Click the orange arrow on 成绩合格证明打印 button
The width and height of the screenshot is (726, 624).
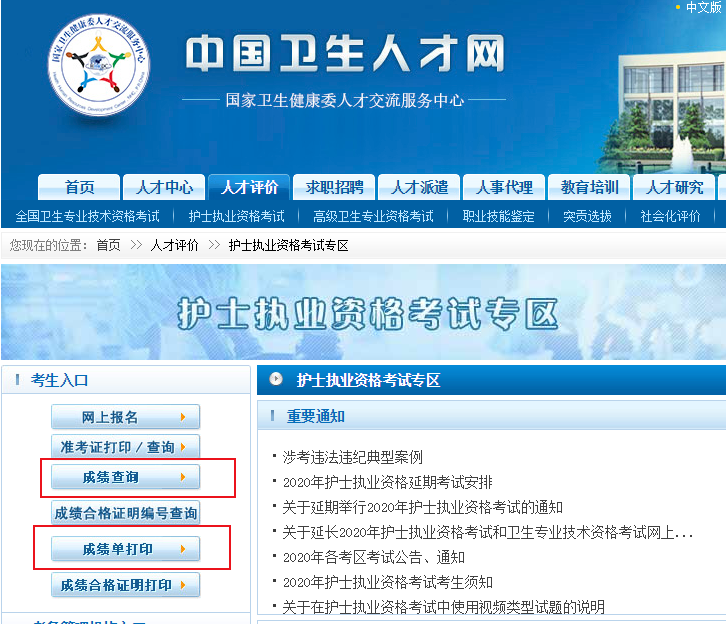182,585
